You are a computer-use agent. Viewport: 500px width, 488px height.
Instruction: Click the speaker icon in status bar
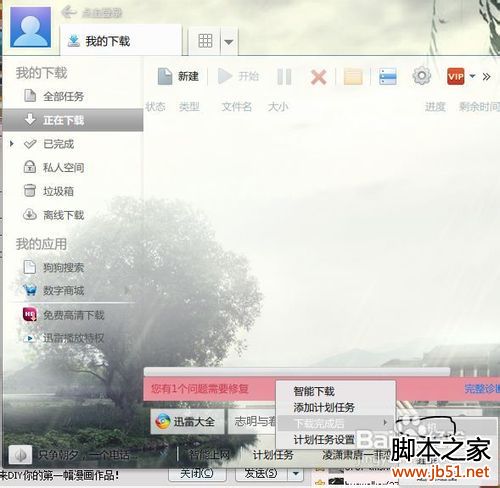pos(20,455)
